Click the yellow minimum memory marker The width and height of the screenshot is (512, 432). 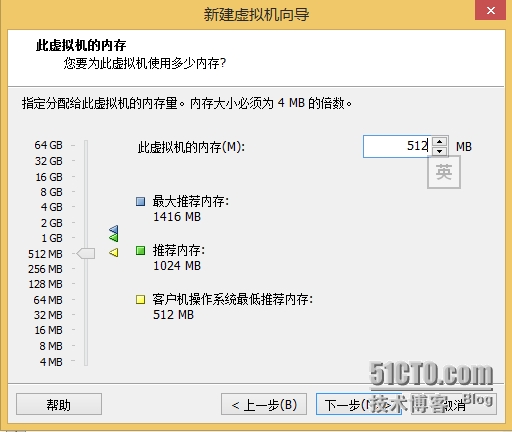[x=114, y=253]
